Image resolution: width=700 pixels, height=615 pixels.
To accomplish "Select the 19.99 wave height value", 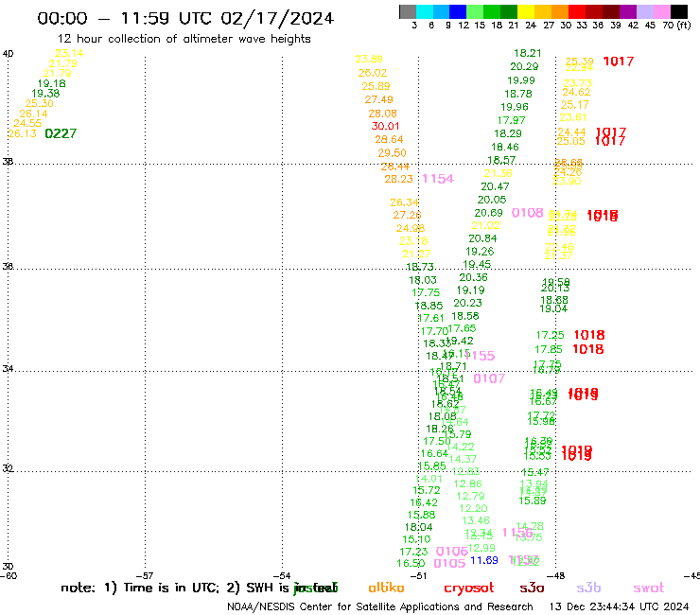I will [521, 80].
